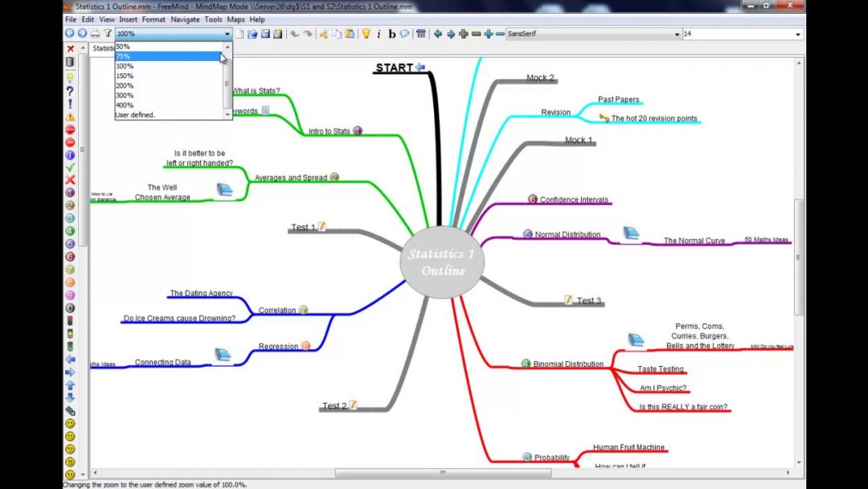Toggle italic with the i toolbar button

pos(379,34)
